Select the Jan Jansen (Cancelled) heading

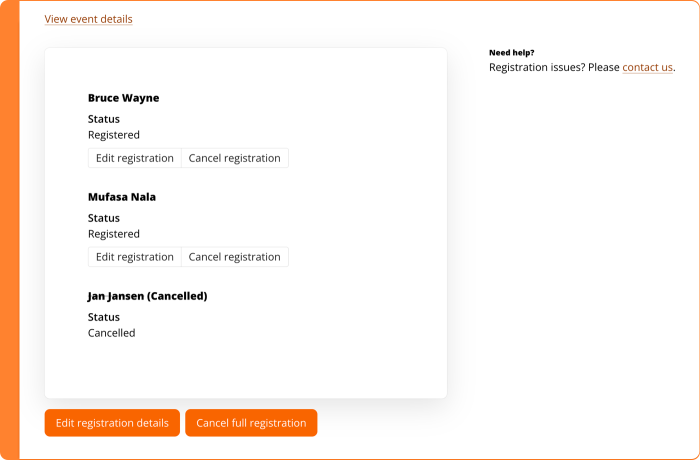click(148, 296)
